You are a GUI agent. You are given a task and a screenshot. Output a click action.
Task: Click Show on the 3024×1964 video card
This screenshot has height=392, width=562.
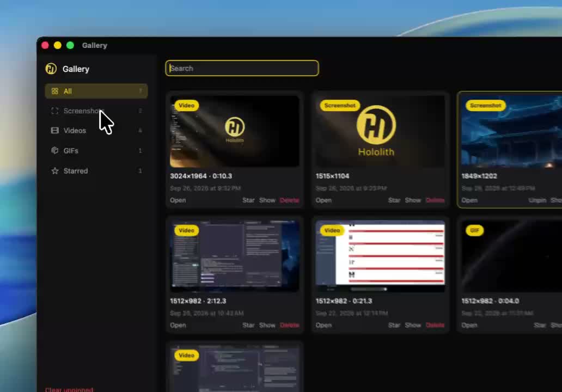coord(267,200)
